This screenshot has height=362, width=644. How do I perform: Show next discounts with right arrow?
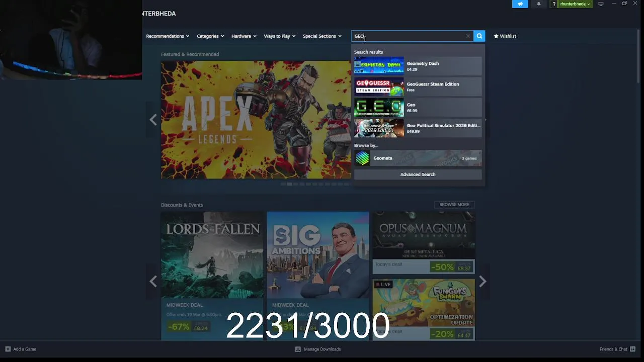[x=482, y=282]
